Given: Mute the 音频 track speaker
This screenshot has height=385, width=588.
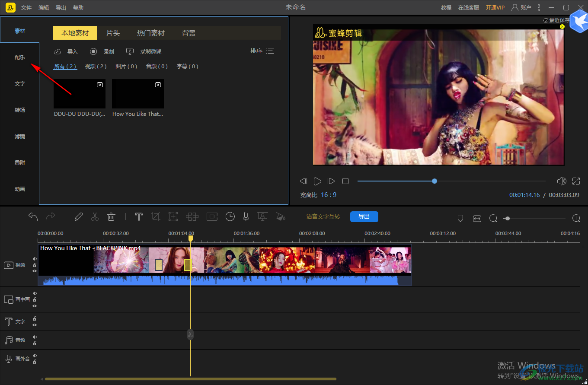Looking at the screenshot, I should [35, 337].
